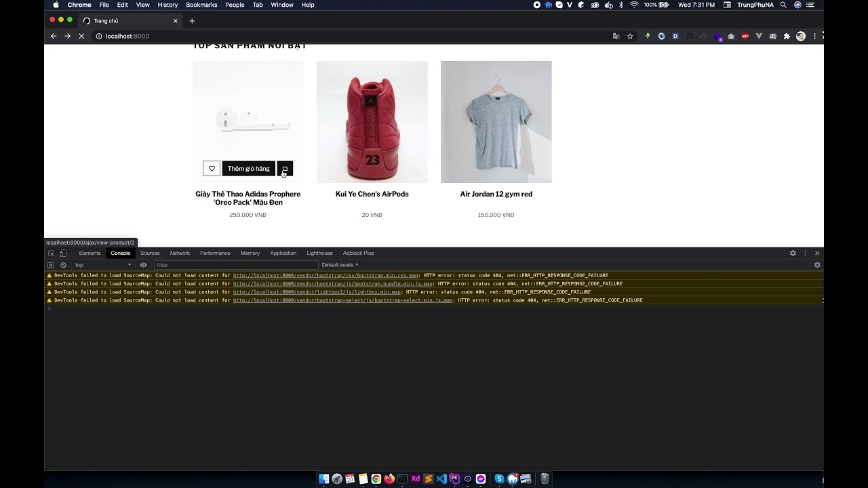Click the quick view icon beside Thêm giỏ hàng
The image size is (868, 488).
[285, 169]
